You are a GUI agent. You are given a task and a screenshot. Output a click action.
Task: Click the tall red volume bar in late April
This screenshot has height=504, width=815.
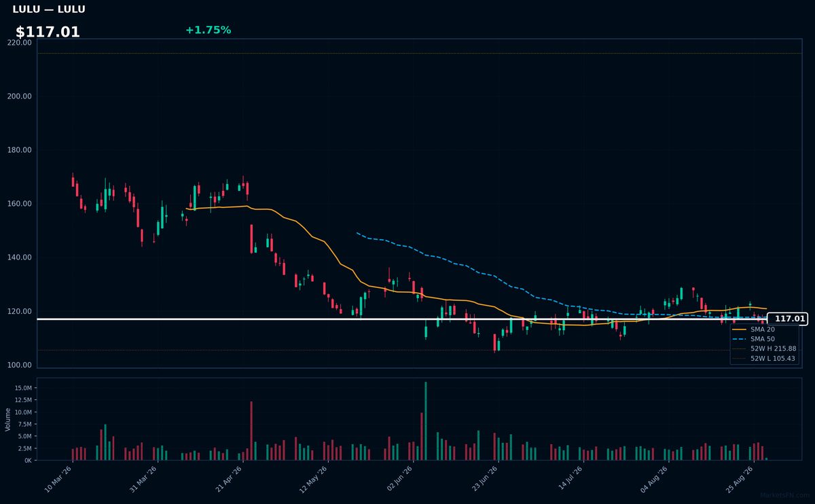click(251, 431)
